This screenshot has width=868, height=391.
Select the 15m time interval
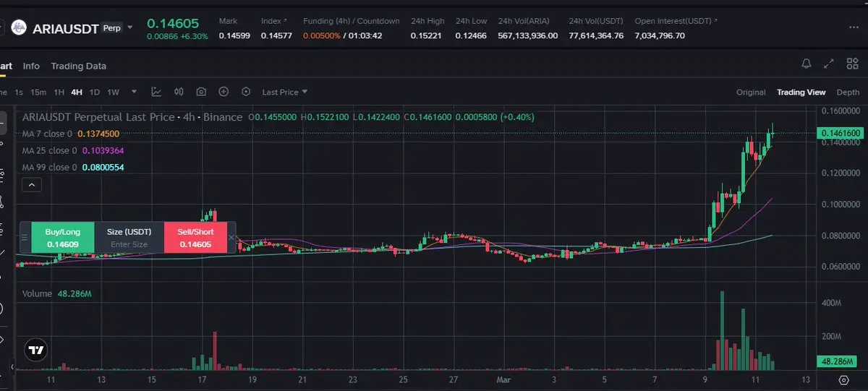click(x=38, y=92)
